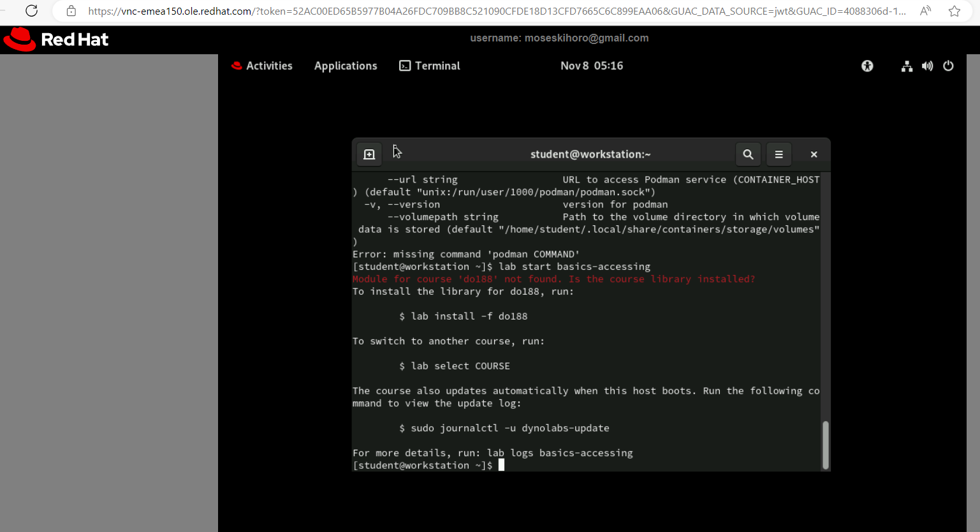Viewport: 980px width, 532px height.
Task: Mute audio via the speaker icon
Action: pyautogui.click(x=927, y=66)
